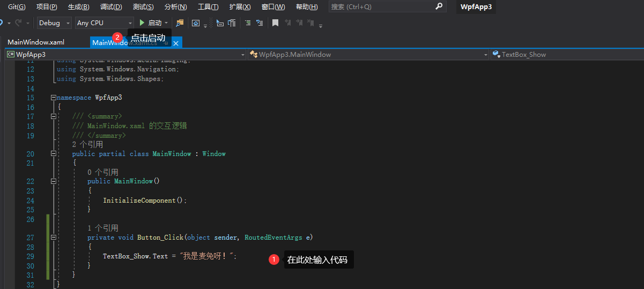Screen dimensions: 644x289
Task: Open the 帮助(H) menu
Action: [x=307, y=7]
